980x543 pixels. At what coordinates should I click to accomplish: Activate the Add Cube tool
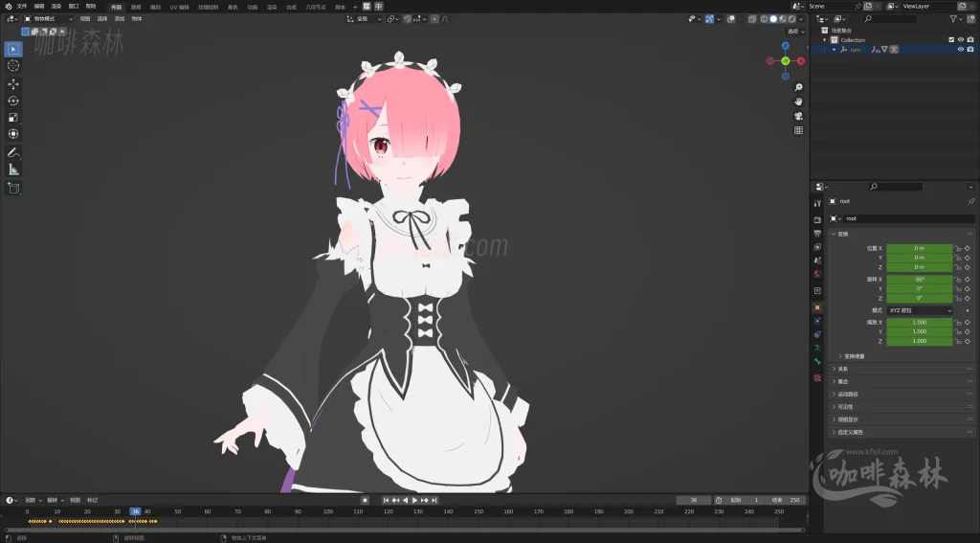pos(13,188)
